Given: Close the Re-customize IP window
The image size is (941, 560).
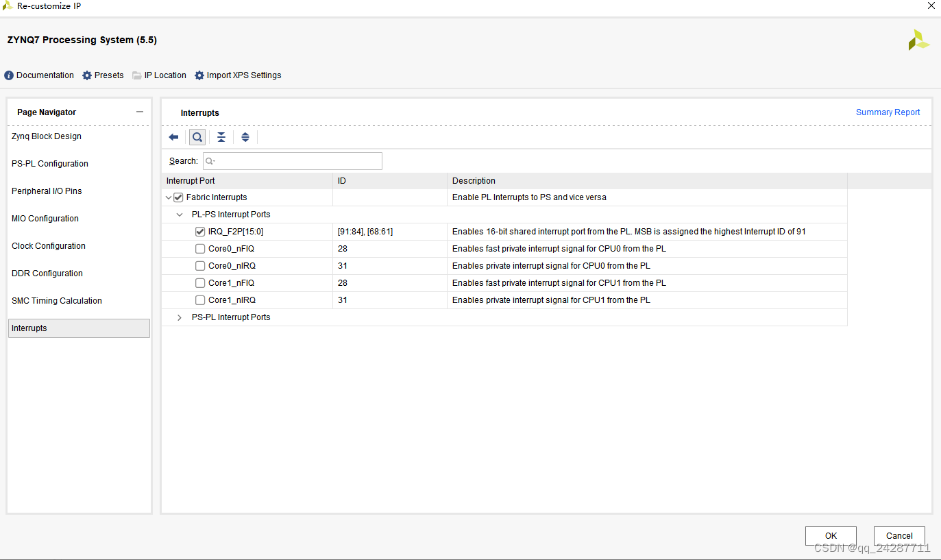Looking at the screenshot, I should pos(931,6).
